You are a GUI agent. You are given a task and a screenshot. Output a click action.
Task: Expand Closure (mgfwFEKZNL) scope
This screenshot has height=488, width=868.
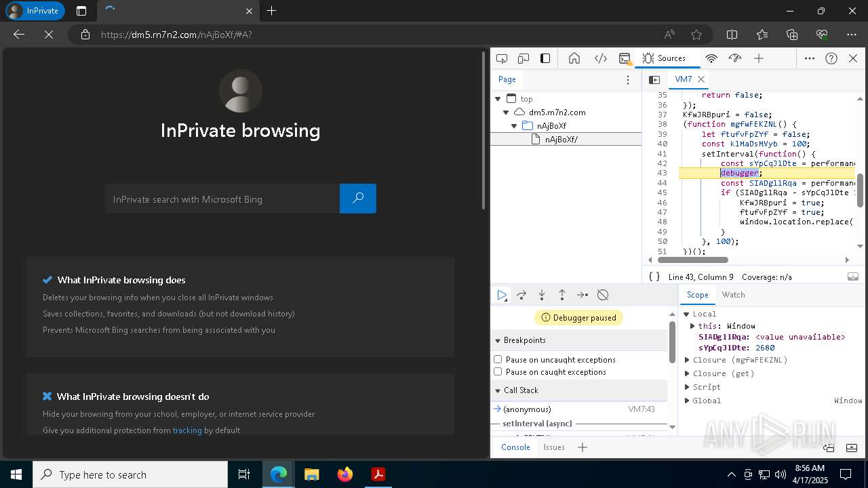[687, 360]
